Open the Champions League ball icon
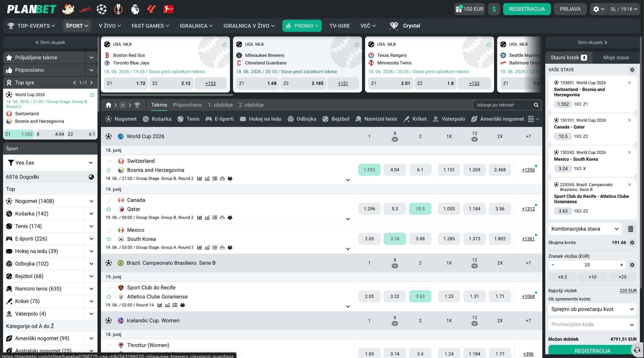644x358 pixels. pyautogui.click(x=102, y=9)
